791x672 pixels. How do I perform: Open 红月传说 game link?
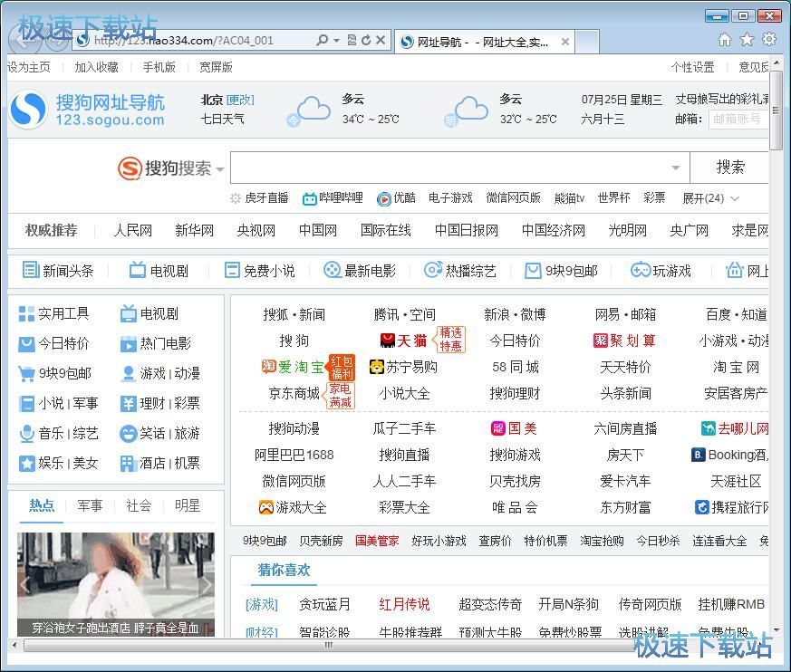coord(404,604)
